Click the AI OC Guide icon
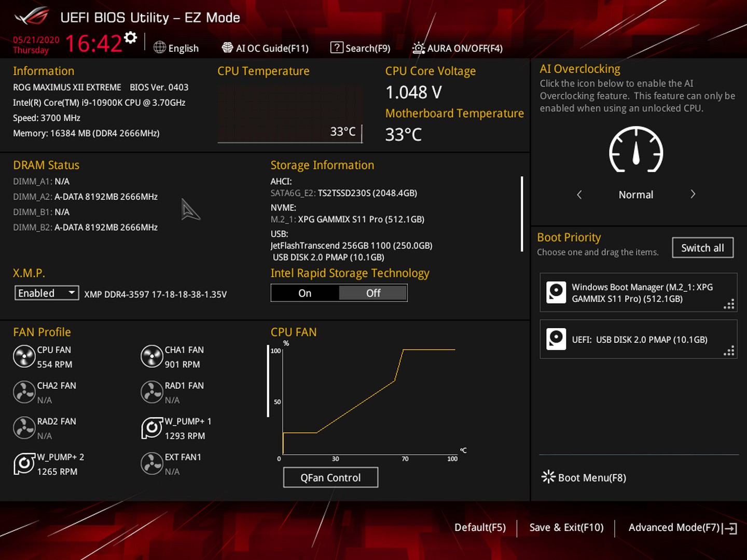 pos(227,48)
